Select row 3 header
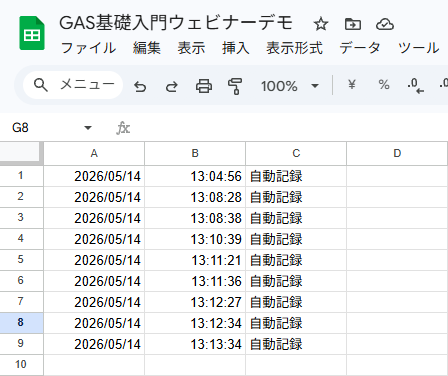448x376 pixels. [x=21, y=218]
